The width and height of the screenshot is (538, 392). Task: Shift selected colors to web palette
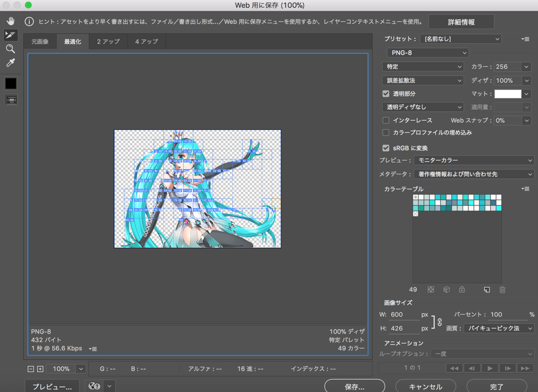tap(446, 290)
